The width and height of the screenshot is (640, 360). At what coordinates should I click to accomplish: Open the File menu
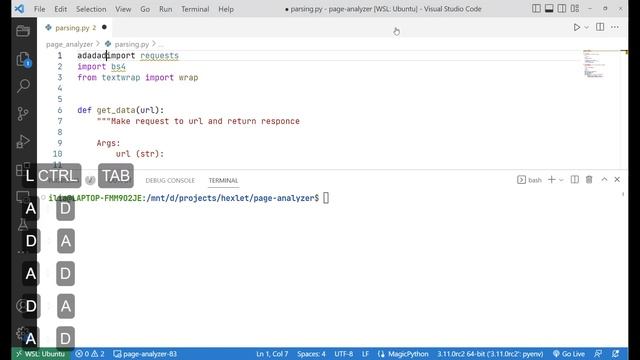40,9
